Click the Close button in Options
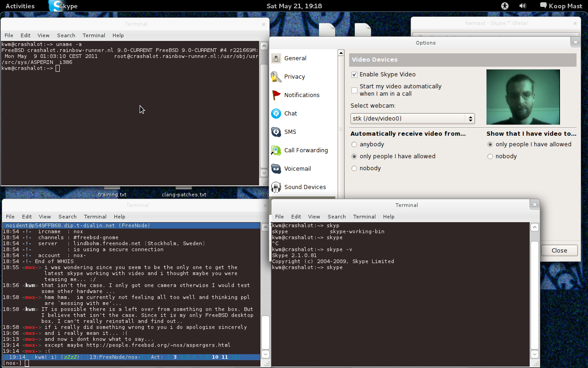 [x=559, y=251]
